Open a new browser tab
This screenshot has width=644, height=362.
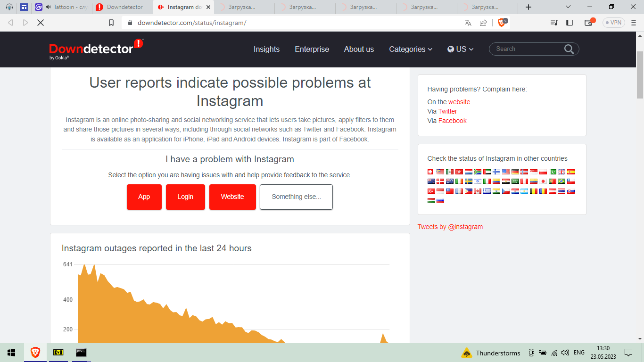coord(528,7)
